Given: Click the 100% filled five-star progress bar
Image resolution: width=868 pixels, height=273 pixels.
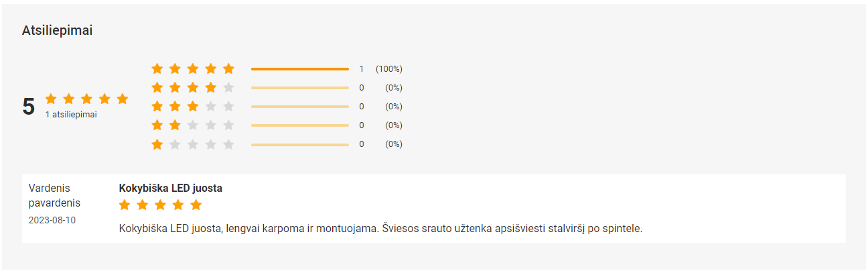Looking at the screenshot, I should (x=299, y=68).
